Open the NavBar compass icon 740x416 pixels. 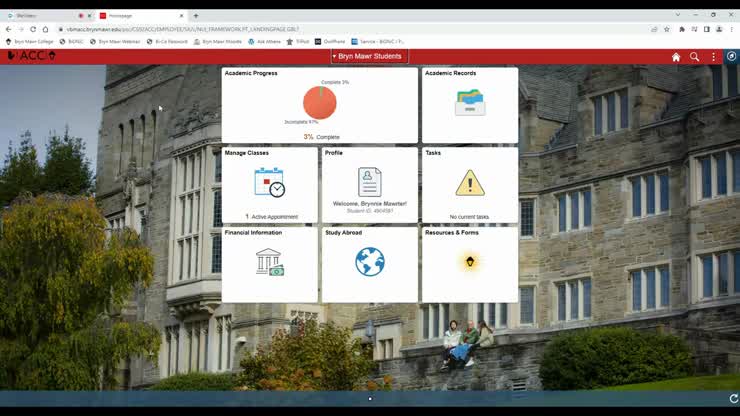pos(732,57)
